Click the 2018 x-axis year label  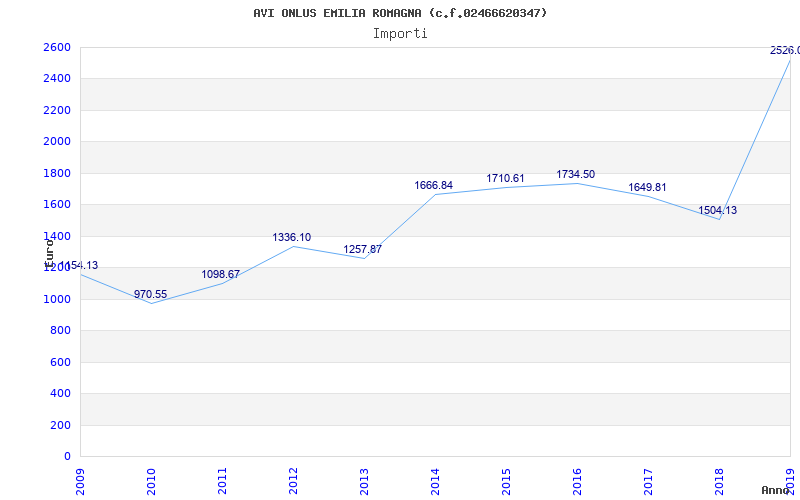[718, 481]
